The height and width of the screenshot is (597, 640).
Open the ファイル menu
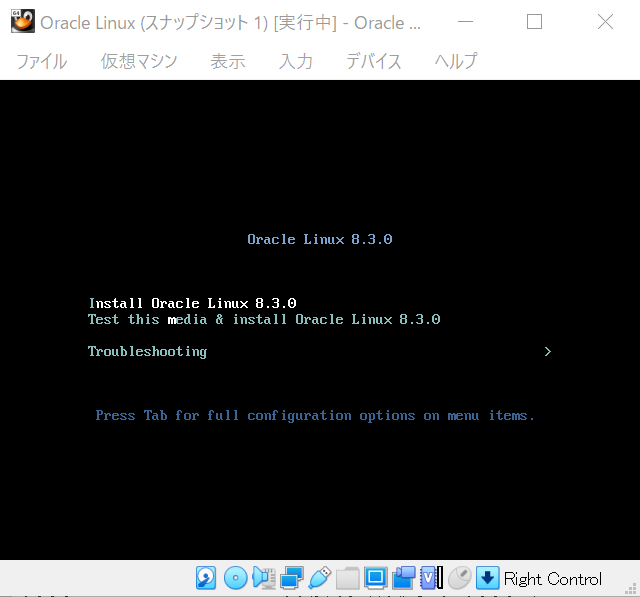coord(42,62)
